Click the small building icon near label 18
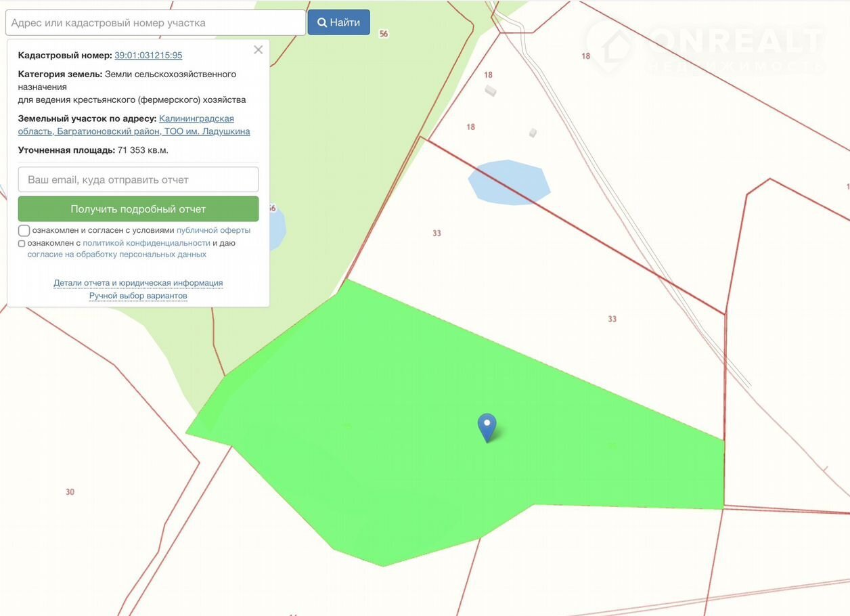The width and height of the screenshot is (850, 616). click(491, 90)
